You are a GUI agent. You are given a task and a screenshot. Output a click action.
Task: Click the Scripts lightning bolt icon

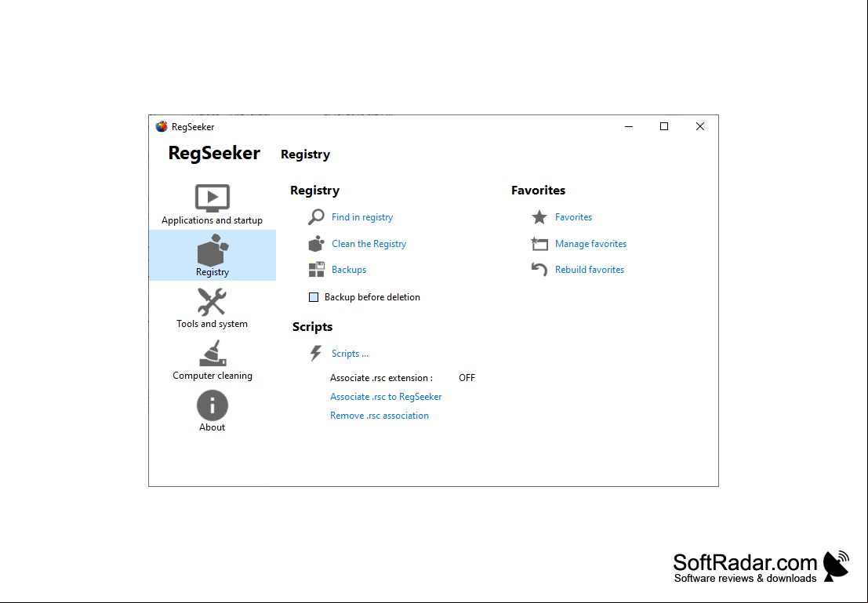click(x=315, y=354)
